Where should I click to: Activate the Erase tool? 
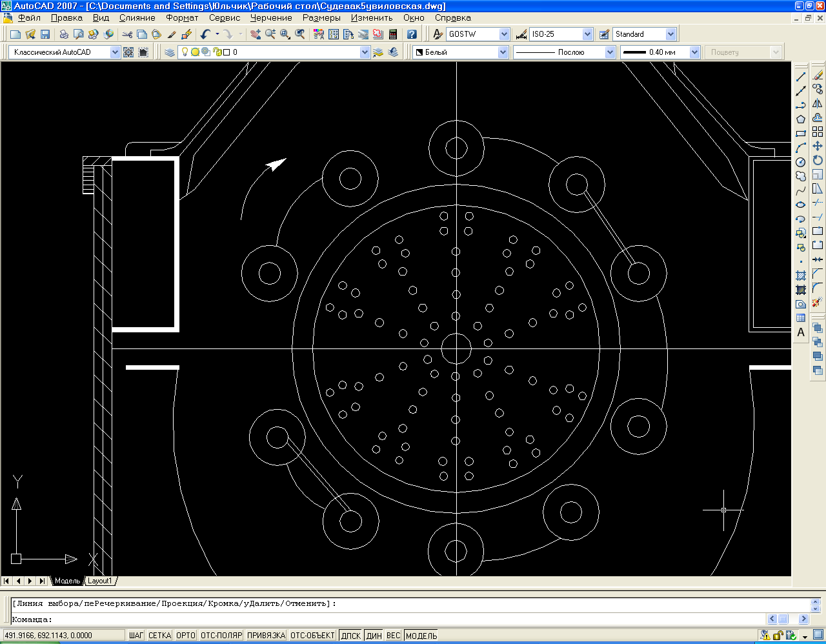pyautogui.click(x=818, y=75)
